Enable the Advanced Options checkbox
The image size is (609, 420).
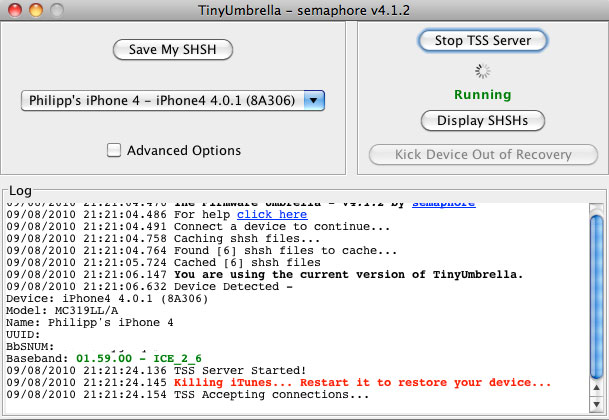coord(114,150)
